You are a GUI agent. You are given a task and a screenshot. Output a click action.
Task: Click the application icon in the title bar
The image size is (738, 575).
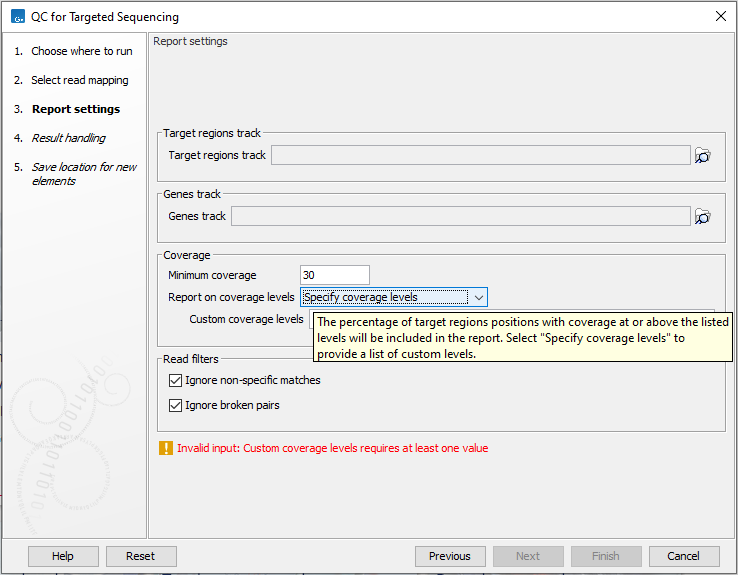point(16,16)
